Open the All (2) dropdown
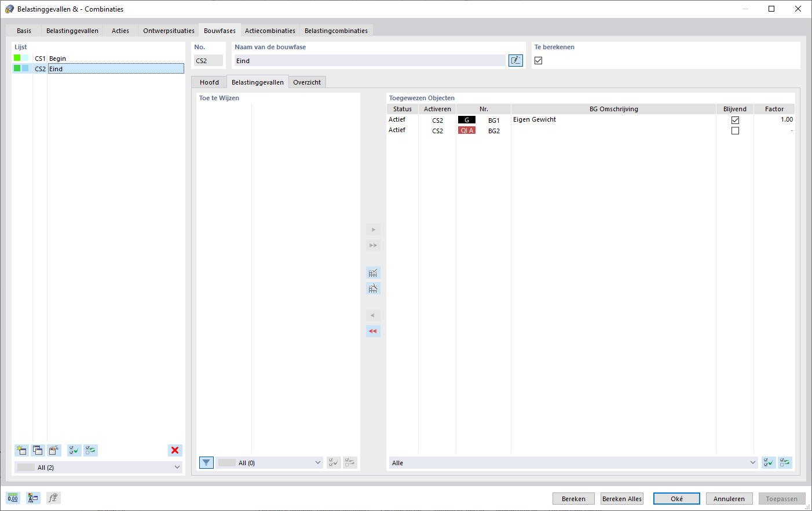The width and height of the screenshot is (812, 511). pos(98,467)
